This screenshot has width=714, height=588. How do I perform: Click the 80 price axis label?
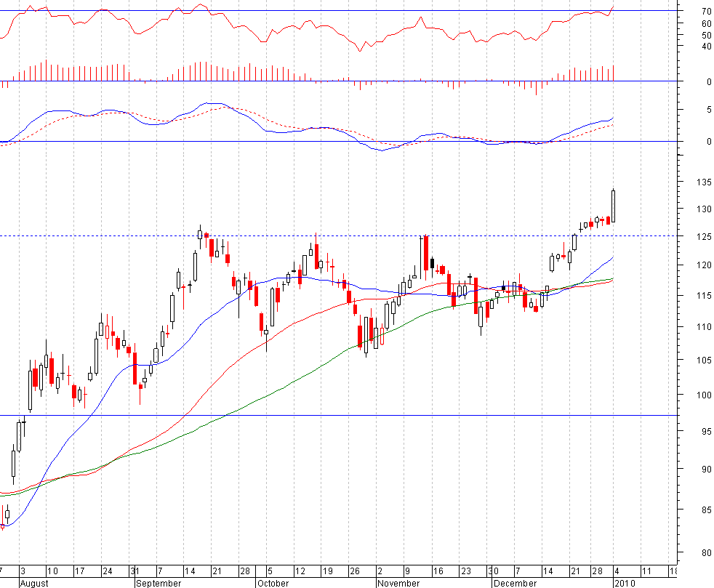(706, 552)
